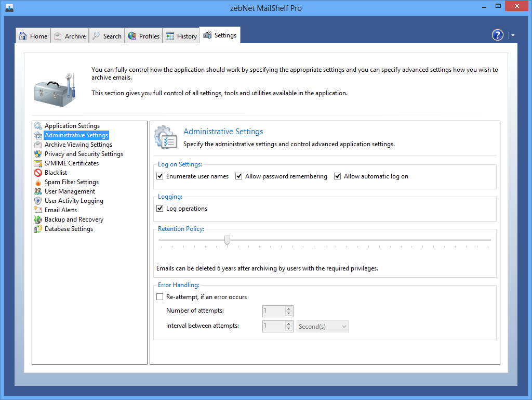Decrease the Interval between attempts value
Screen dimensions: 532x400
(x=289, y=329)
